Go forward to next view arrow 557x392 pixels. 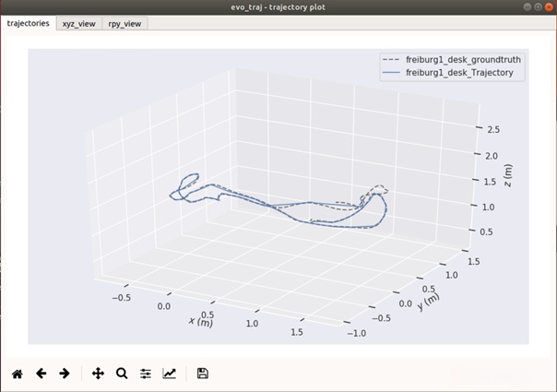[65, 374]
